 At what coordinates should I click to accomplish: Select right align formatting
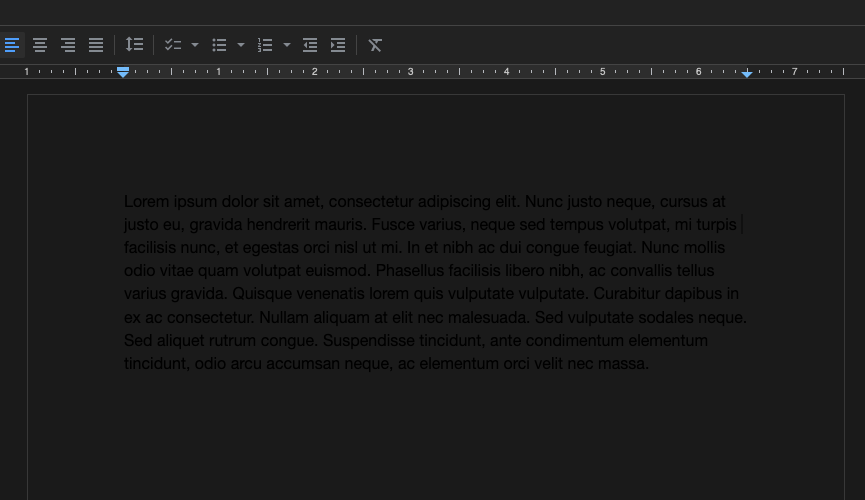(x=68, y=45)
